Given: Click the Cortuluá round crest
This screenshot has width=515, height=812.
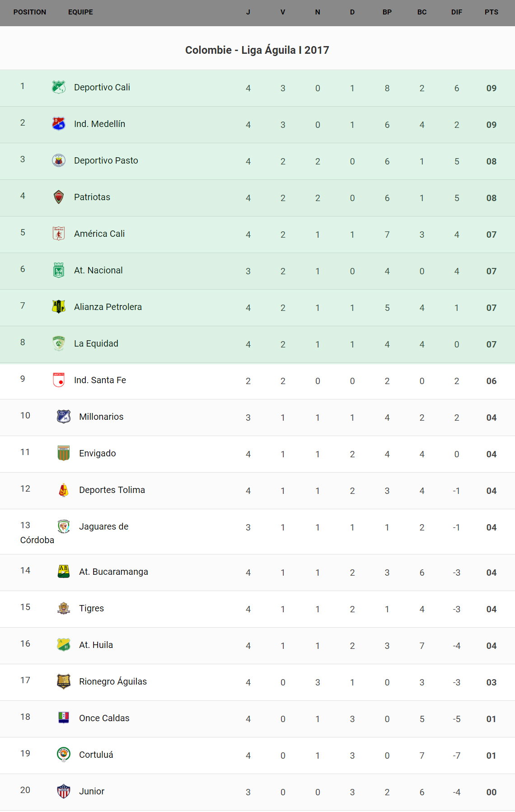Looking at the screenshot, I should (x=64, y=754).
